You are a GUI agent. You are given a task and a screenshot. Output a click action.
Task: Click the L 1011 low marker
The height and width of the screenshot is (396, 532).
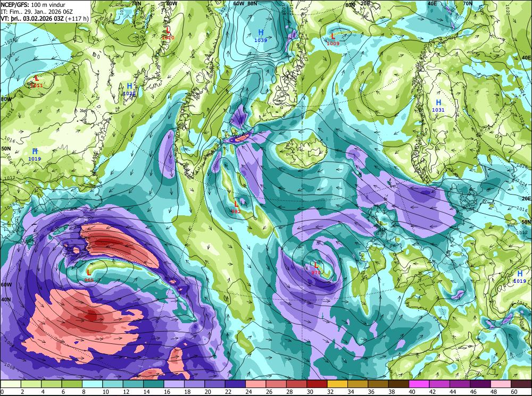coord(37,81)
